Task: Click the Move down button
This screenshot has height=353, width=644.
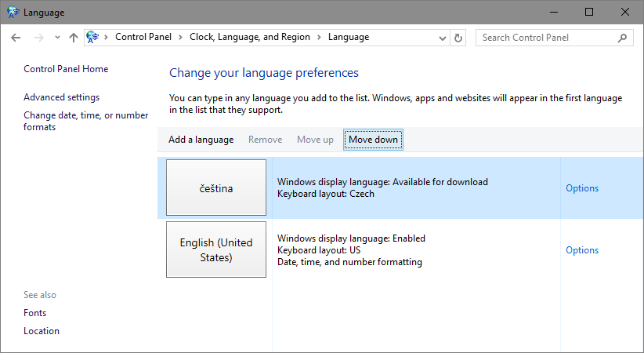Action: [373, 140]
